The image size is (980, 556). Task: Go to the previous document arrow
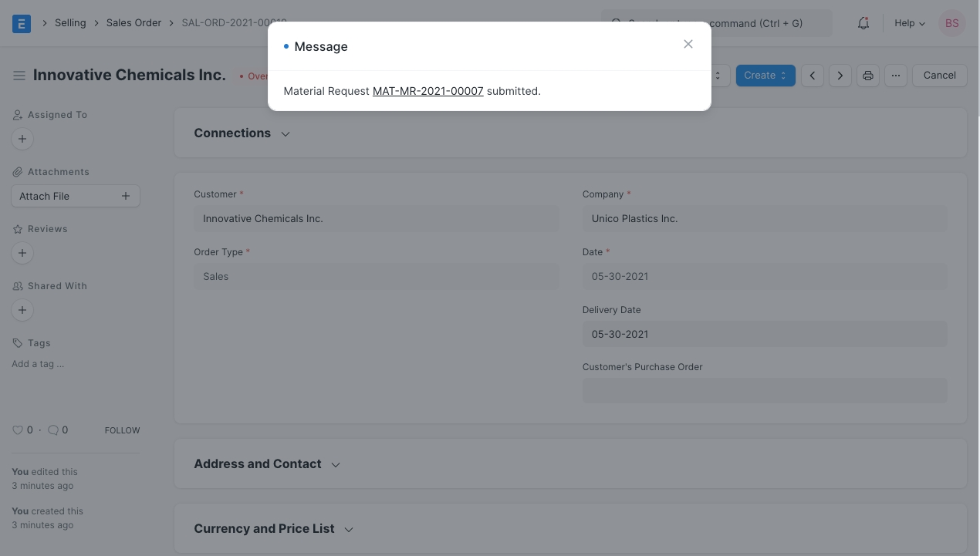pos(812,76)
